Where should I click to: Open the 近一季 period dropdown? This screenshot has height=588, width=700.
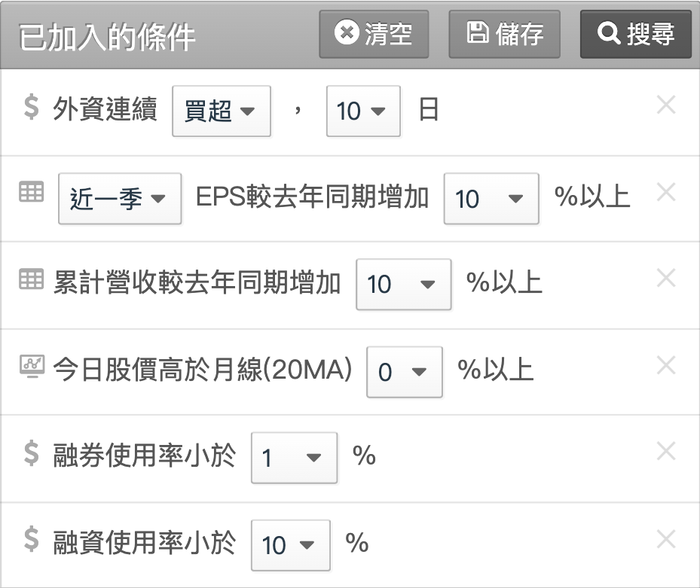pos(120,199)
